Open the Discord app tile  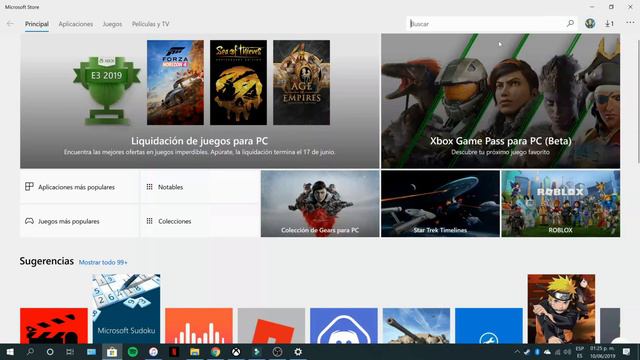(x=344, y=326)
